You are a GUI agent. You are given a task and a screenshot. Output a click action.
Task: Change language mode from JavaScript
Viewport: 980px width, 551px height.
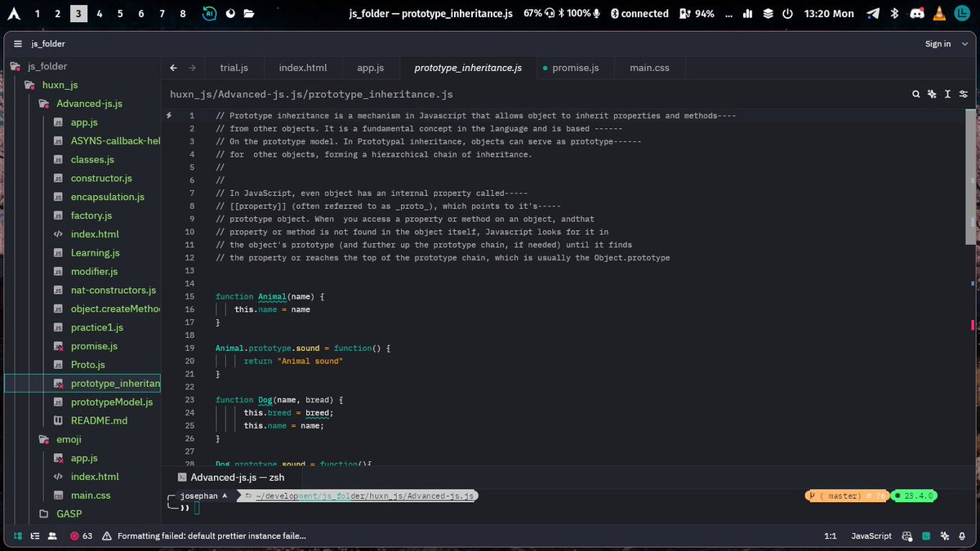pos(871,535)
